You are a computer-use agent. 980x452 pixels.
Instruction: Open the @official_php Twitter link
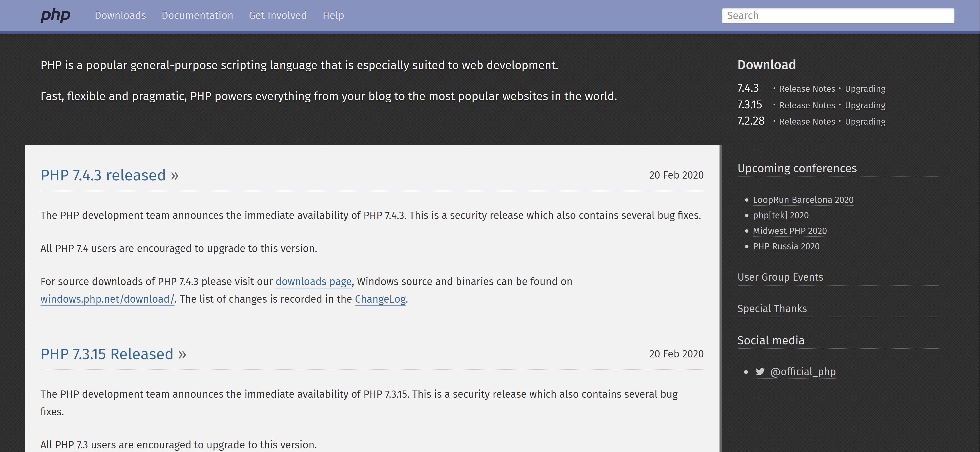803,372
